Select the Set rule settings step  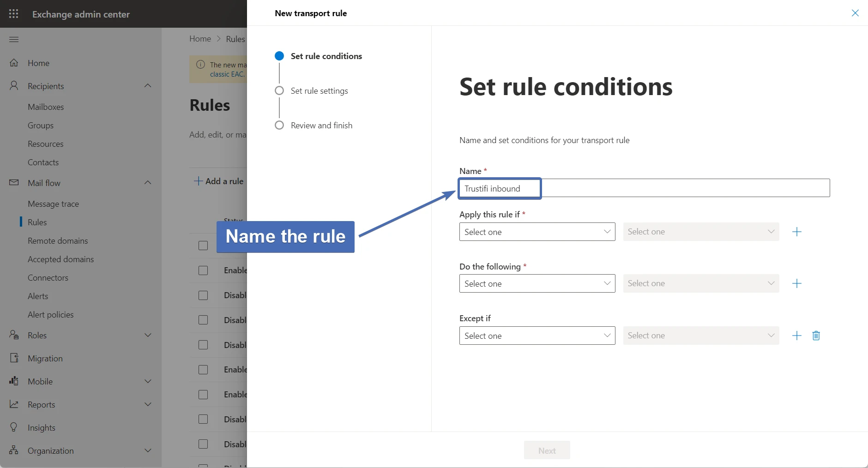(x=319, y=91)
